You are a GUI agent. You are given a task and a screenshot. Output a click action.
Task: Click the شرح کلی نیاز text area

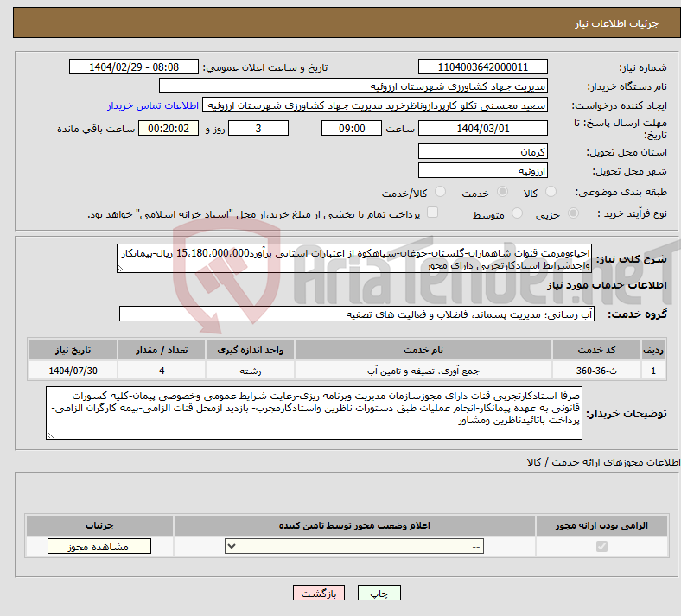(354, 258)
